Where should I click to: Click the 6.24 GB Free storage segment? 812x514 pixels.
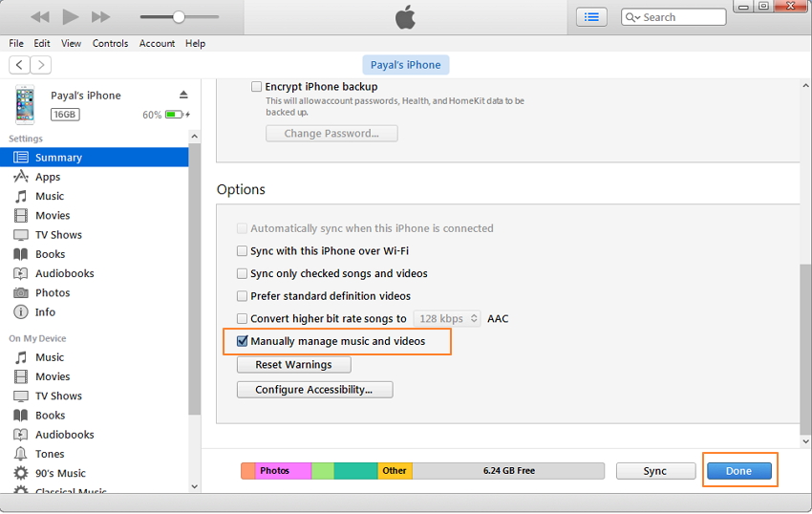[x=508, y=471]
